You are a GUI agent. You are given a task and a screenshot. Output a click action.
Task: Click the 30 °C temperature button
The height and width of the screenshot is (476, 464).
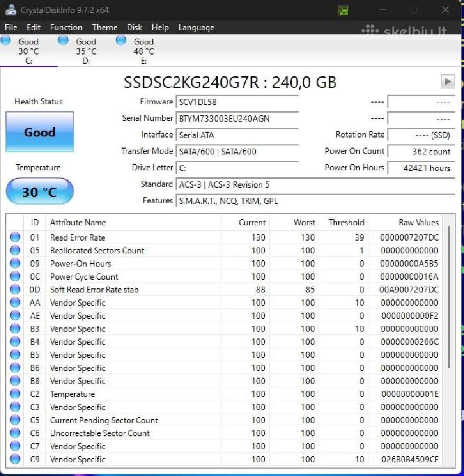point(40,191)
